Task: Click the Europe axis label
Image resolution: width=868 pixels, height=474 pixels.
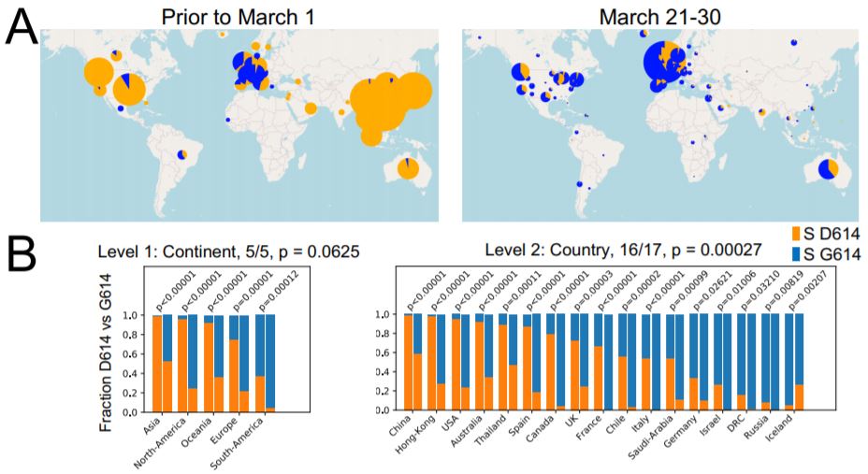Action: tap(224, 430)
